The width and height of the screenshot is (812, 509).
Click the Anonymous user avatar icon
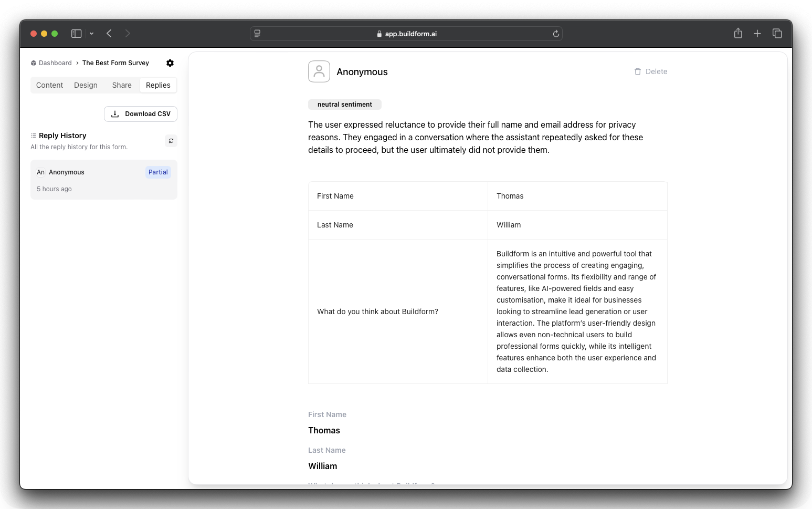(x=319, y=71)
